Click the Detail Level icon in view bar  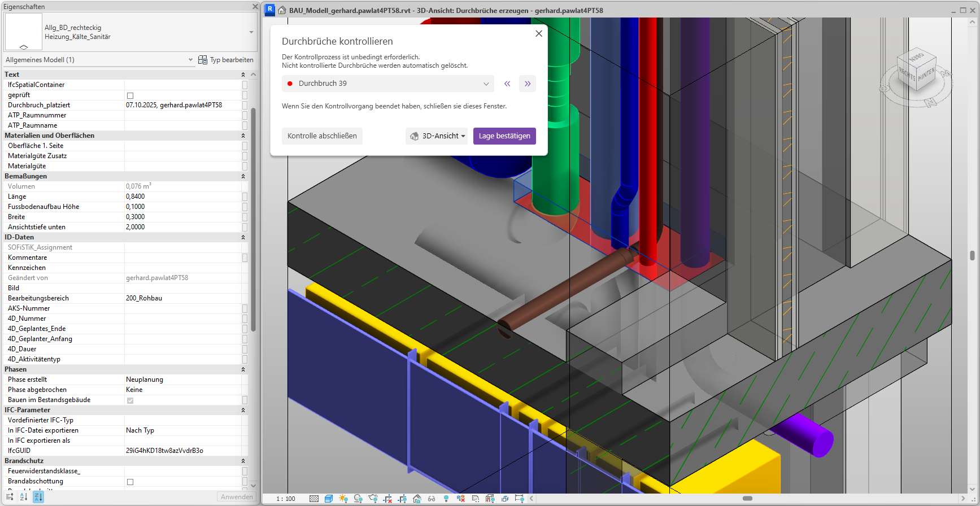coord(314,499)
